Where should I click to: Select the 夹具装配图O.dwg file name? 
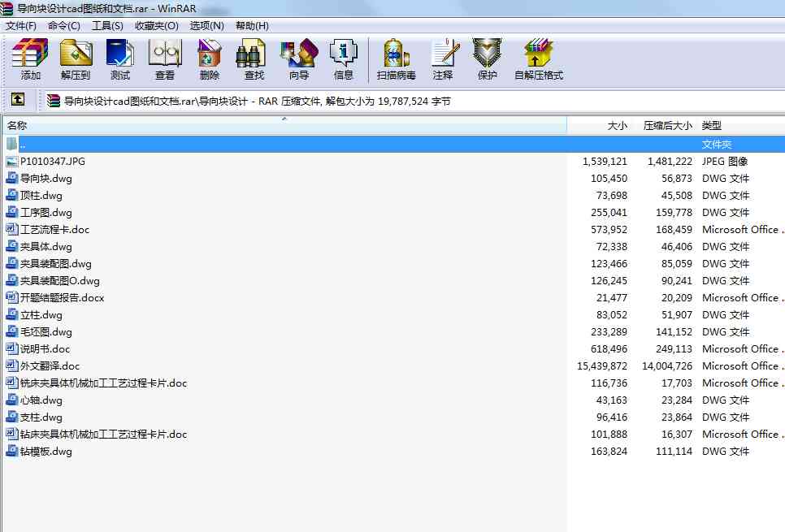[x=60, y=281]
